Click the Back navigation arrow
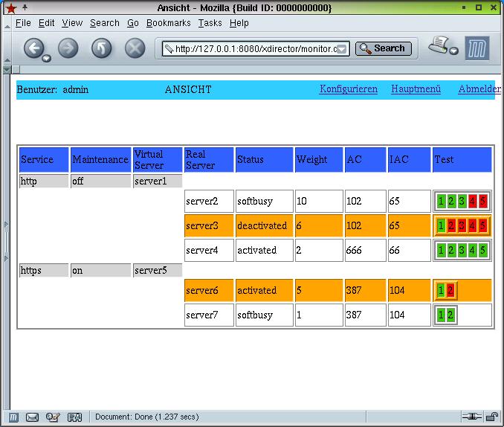 [x=33, y=48]
